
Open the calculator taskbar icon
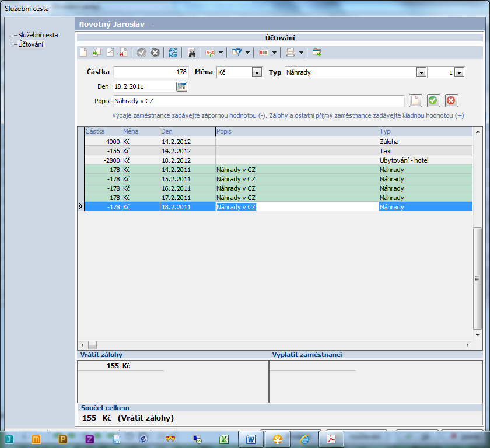[117, 439]
